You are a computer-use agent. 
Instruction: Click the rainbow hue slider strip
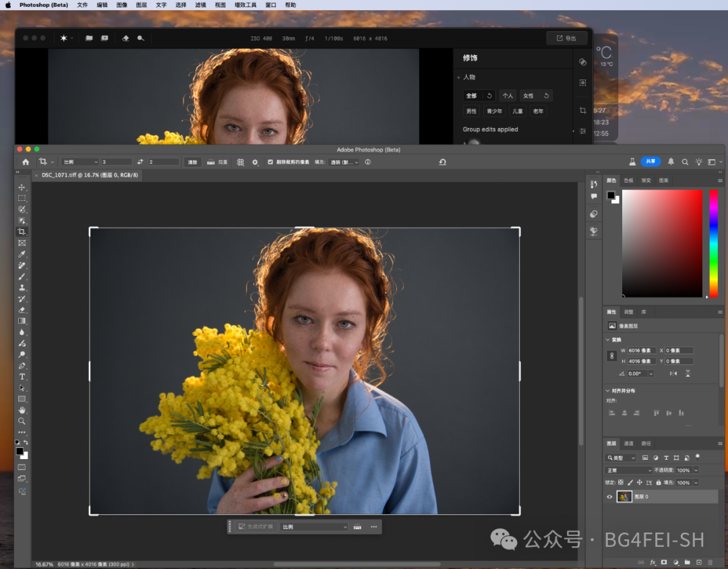tap(714, 243)
